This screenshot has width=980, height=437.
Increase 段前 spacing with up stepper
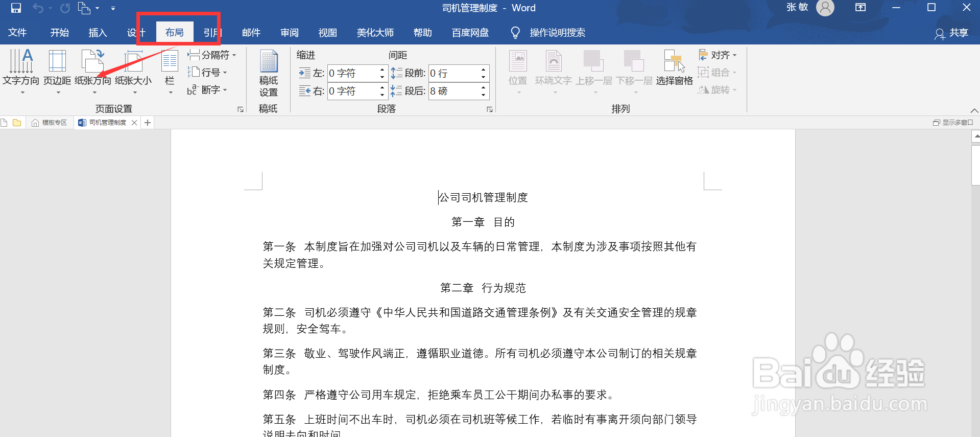coord(483,70)
